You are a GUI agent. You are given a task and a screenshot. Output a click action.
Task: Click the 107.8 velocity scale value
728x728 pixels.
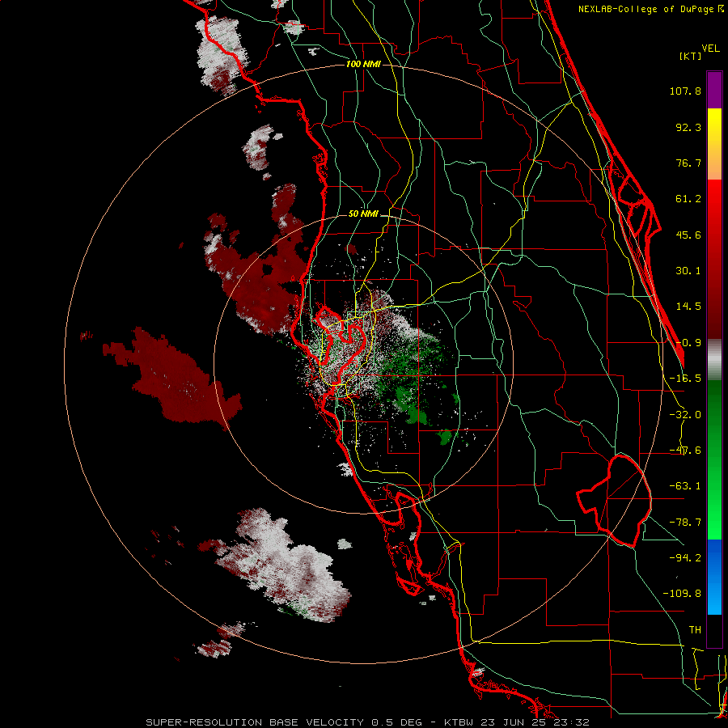(685, 91)
